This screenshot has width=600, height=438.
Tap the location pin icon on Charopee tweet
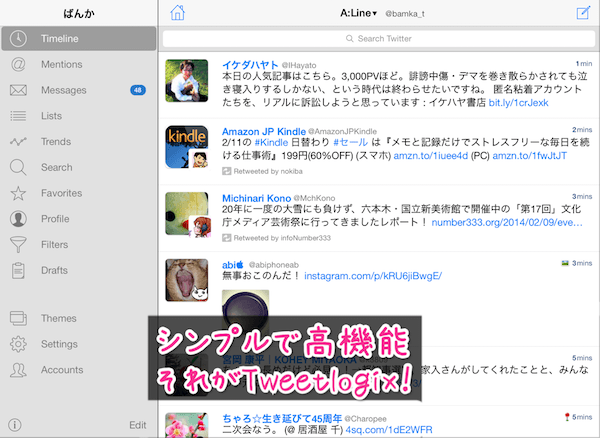pos(567,417)
